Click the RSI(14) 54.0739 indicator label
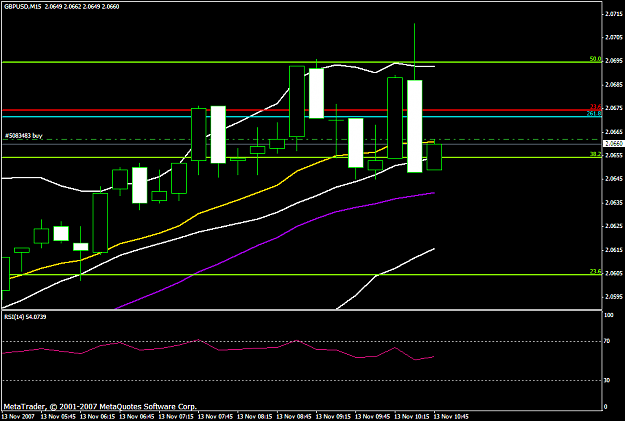Viewport: 625px width, 421px height. pos(25,317)
